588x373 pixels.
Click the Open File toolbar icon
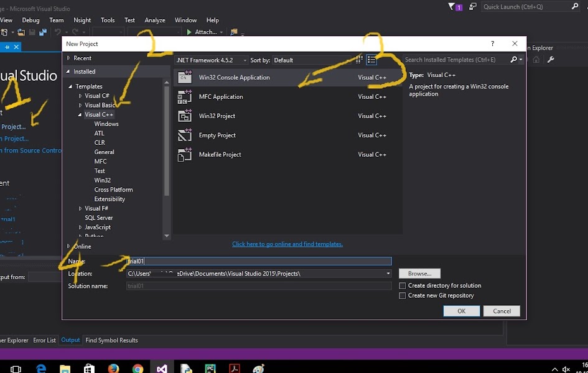(x=21, y=32)
